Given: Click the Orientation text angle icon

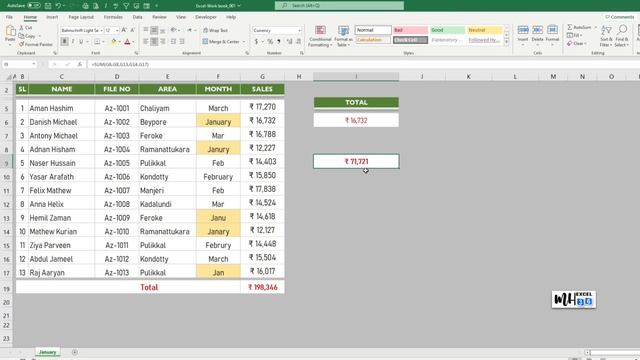Looking at the screenshot, I should click(x=173, y=30).
